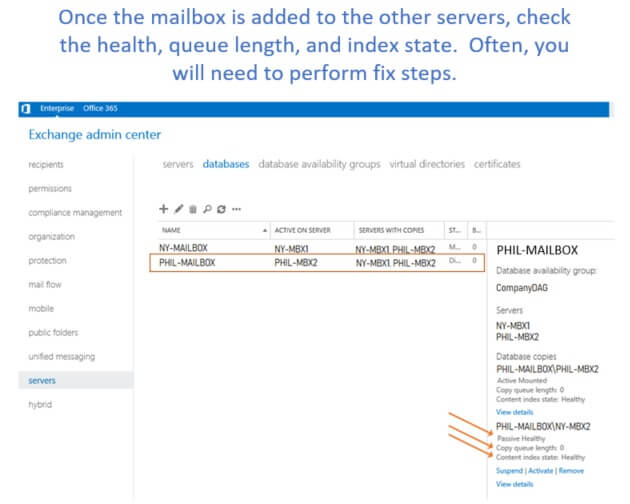Click the Office logo icon
This screenshot has height=504, width=630.
[x=26, y=109]
